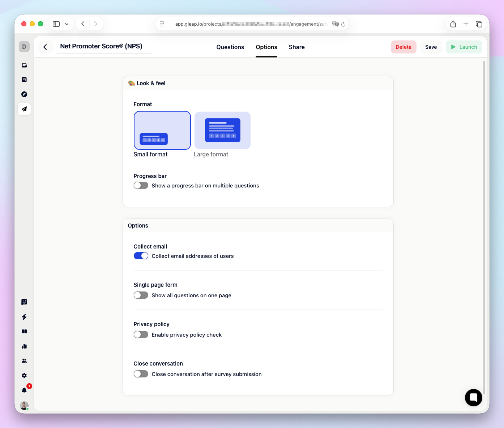504x428 pixels.
Task: Open the lightning bolt sidebar icon
Action: point(24,317)
